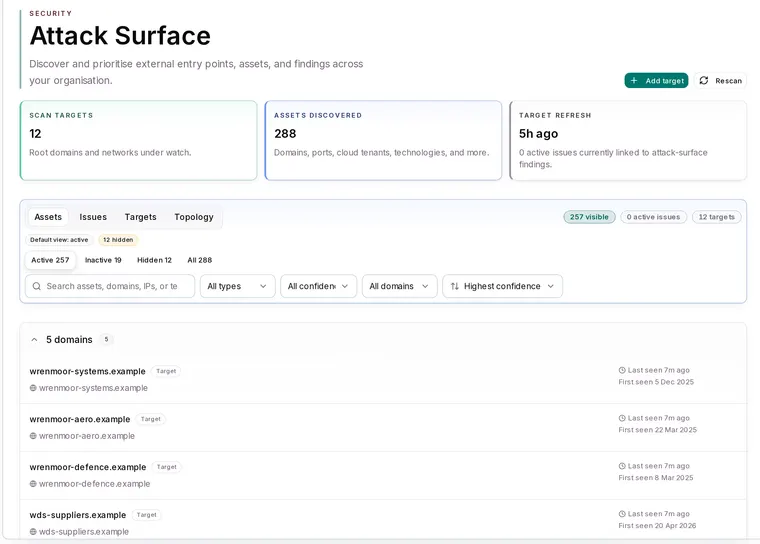Click the Default view: active chip

coord(59,240)
